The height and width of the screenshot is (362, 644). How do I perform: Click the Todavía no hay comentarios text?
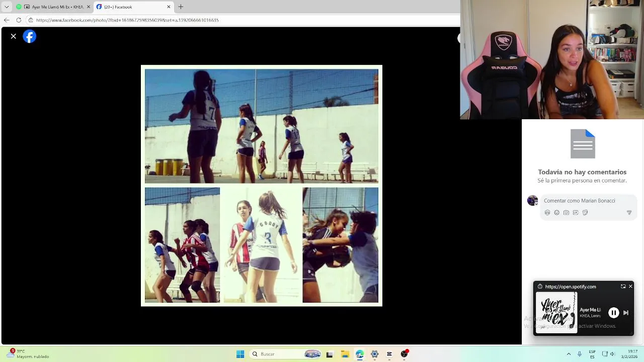pyautogui.click(x=582, y=172)
